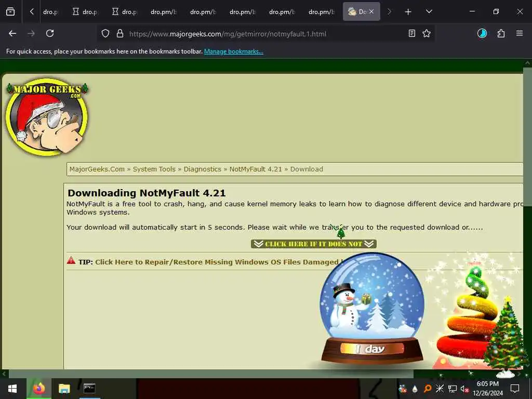Toggle reader view for this page
Screen dimensions: 532x399
point(411,34)
